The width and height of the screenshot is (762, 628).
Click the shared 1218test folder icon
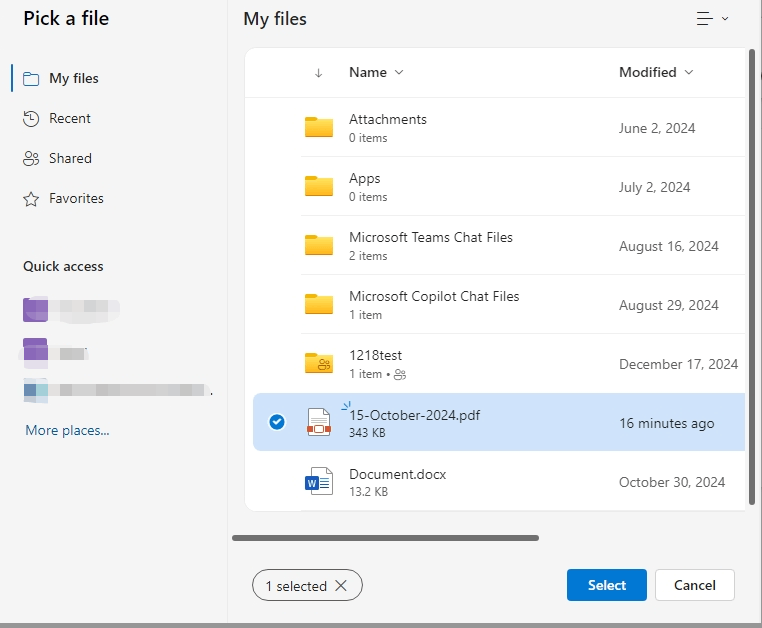(x=319, y=364)
